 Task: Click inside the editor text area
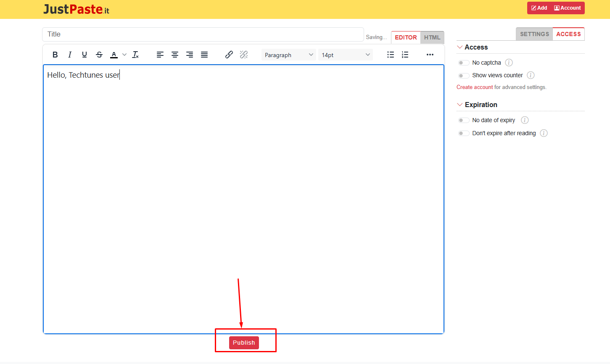tap(243, 199)
